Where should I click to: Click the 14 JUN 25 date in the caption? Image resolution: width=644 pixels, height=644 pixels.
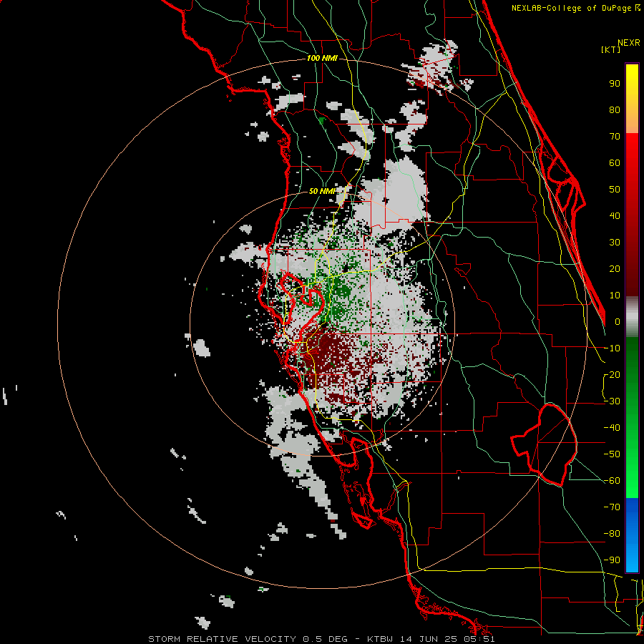428,639
